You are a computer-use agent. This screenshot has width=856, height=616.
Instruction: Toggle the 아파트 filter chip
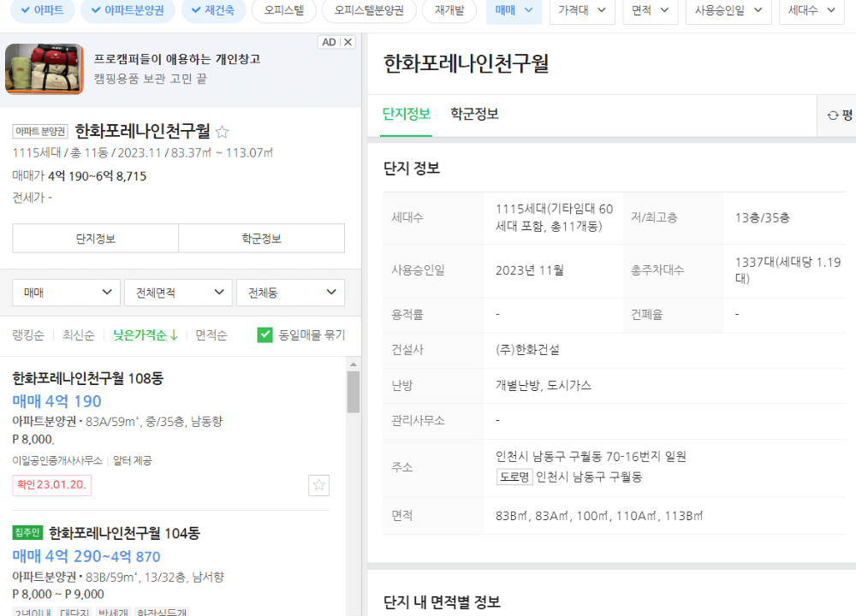tap(43, 10)
